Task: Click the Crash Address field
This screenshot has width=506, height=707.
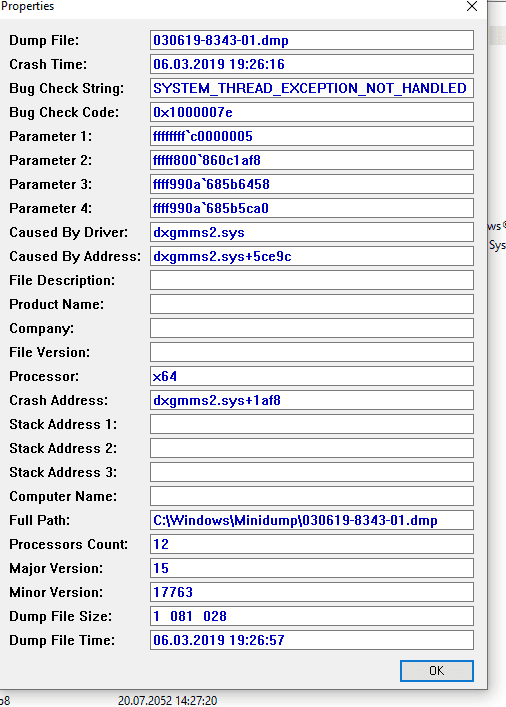Action: pos(312,400)
